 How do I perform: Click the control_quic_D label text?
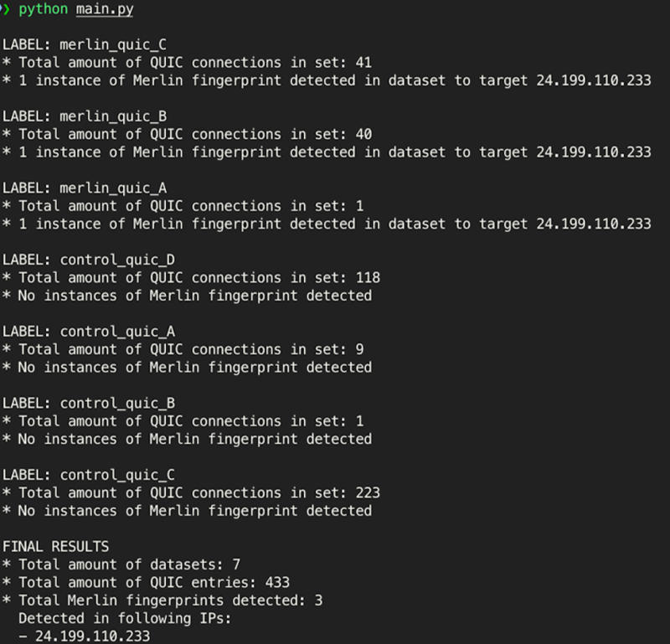click(117, 260)
